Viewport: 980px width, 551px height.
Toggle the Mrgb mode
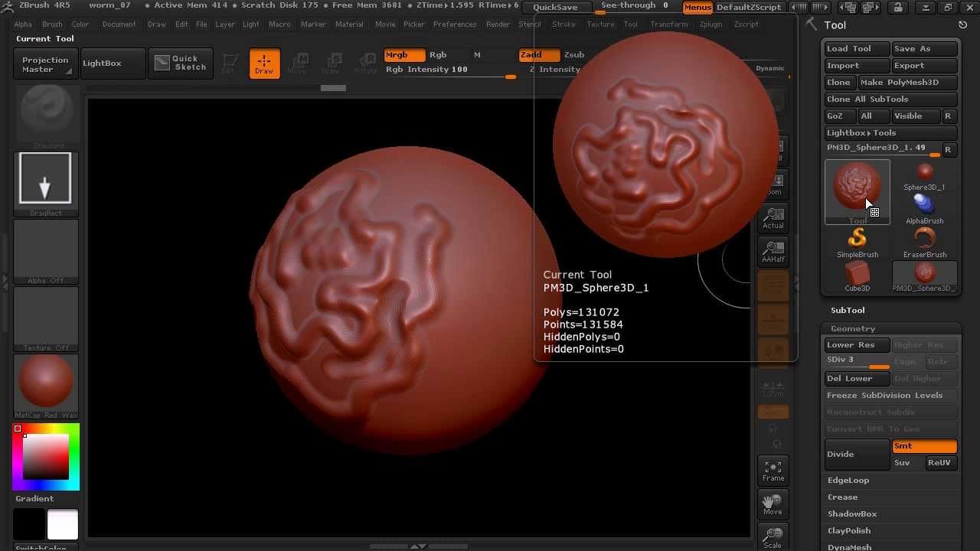(404, 55)
